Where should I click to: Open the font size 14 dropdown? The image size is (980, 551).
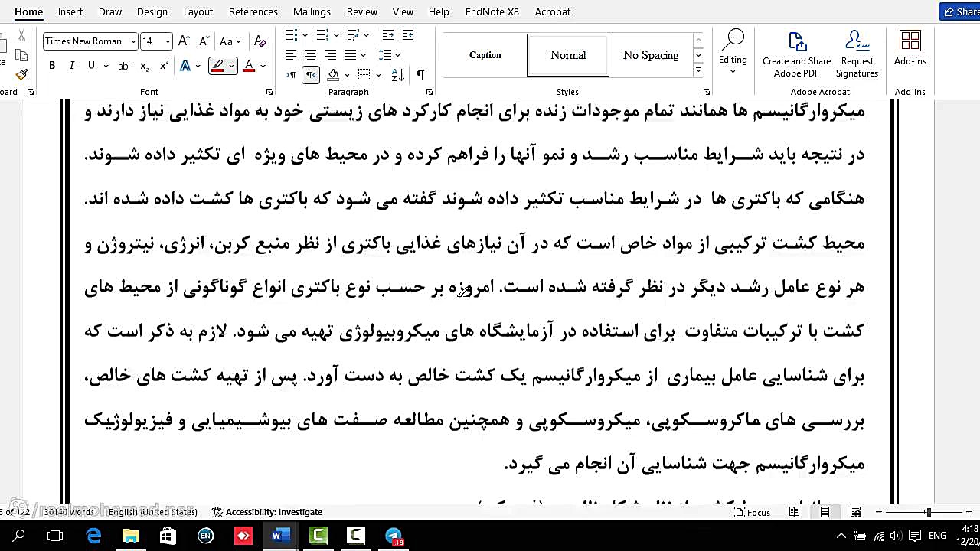click(168, 41)
